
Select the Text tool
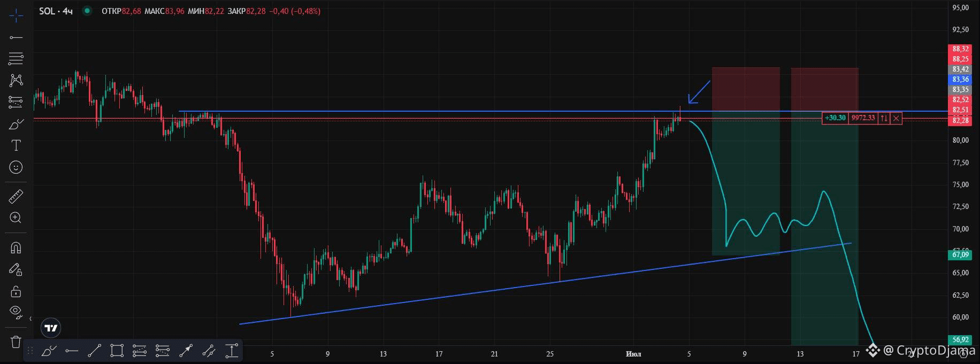point(16,145)
